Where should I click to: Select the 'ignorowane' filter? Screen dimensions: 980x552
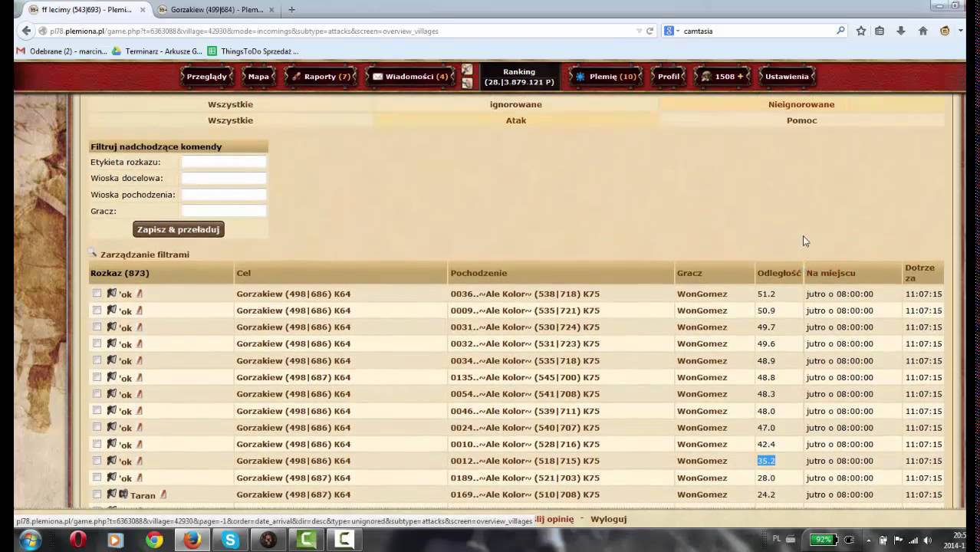(x=516, y=104)
